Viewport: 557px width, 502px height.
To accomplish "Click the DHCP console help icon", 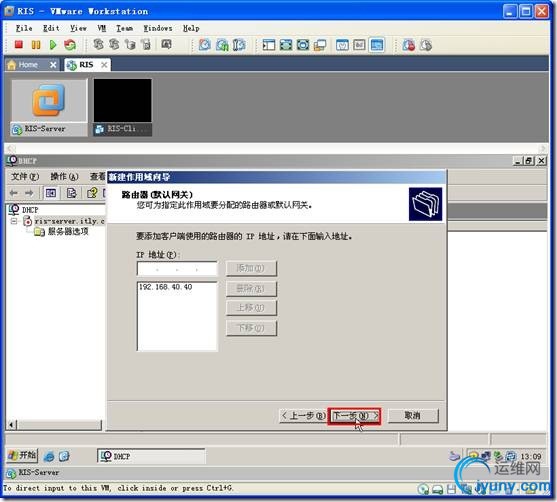I will (x=92, y=193).
